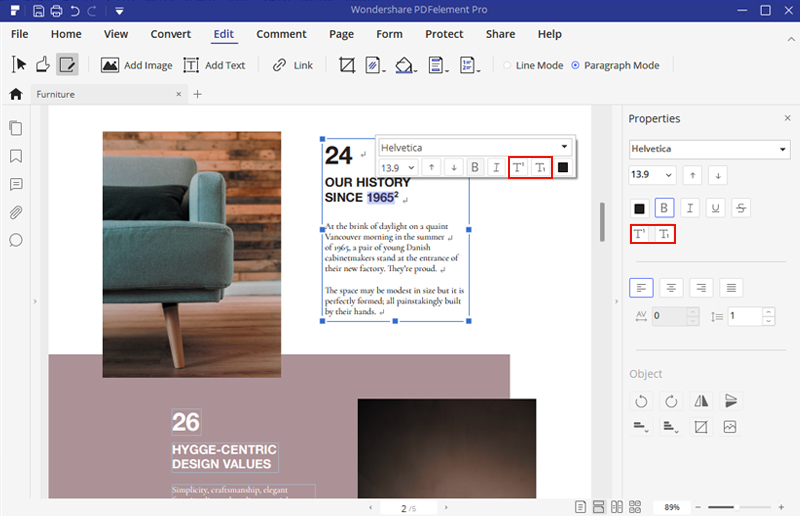This screenshot has height=516, width=800.
Task: Click the Add Text button
Action: (x=214, y=65)
